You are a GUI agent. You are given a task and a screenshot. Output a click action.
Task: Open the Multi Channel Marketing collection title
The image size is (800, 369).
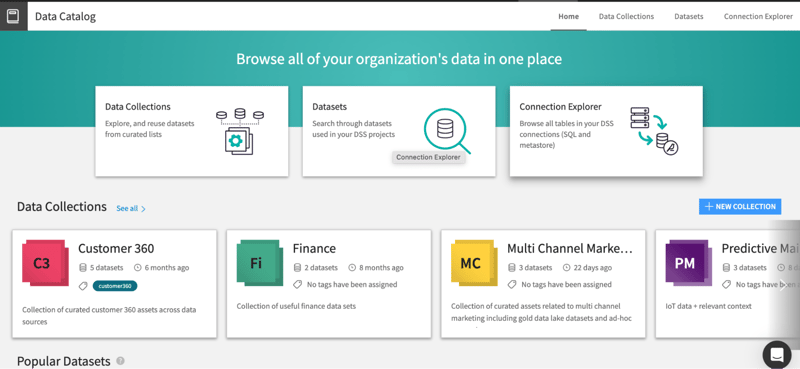pyautogui.click(x=570, y=249)
